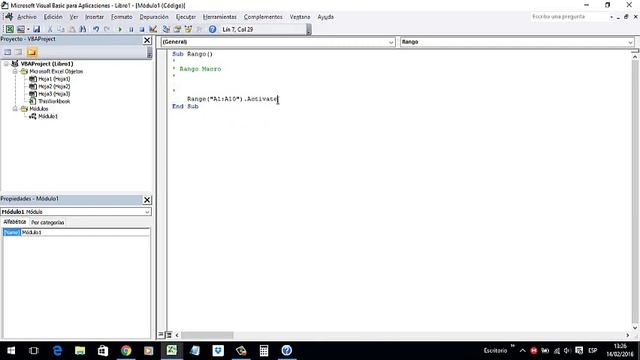Open the Insertar menu
This screenshot has height=360, width=640.
[94, 17]
